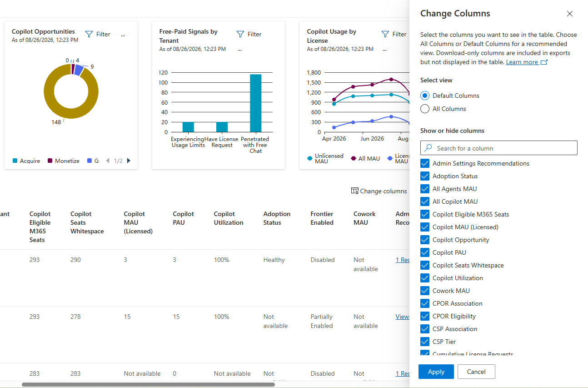Image resolution: width=588 pixels, height=388 pixels.
Task: Open Filter on Free-Paid Signals card
Action: click(249, 34)
